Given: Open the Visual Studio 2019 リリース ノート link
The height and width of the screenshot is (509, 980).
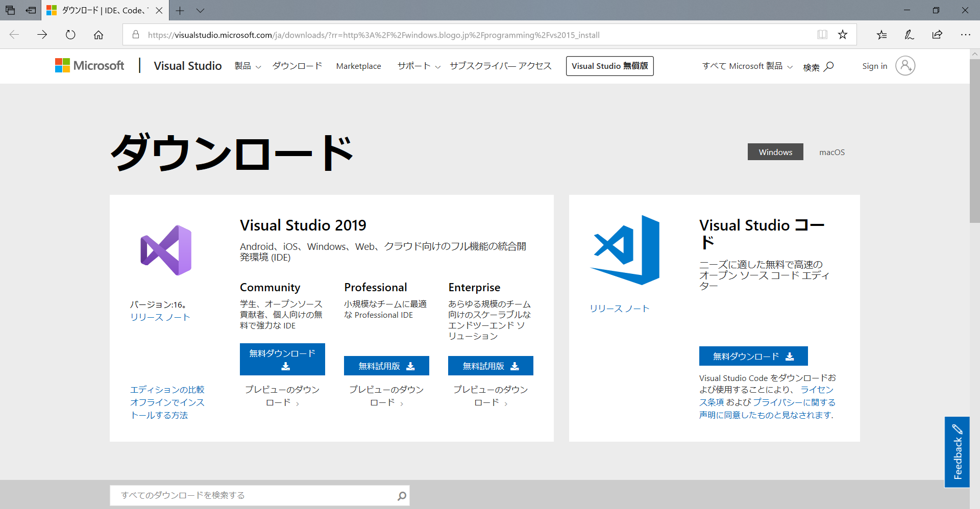Looking at the screenshot, I should tap(160, 317).
